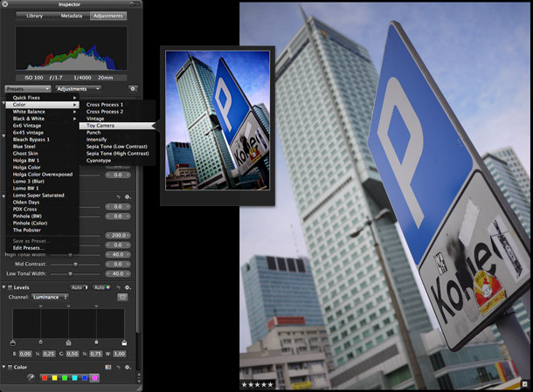Click the black point levels handle
Image resolution: width=533 pixels, height=392 pixels.
point(13,342)
